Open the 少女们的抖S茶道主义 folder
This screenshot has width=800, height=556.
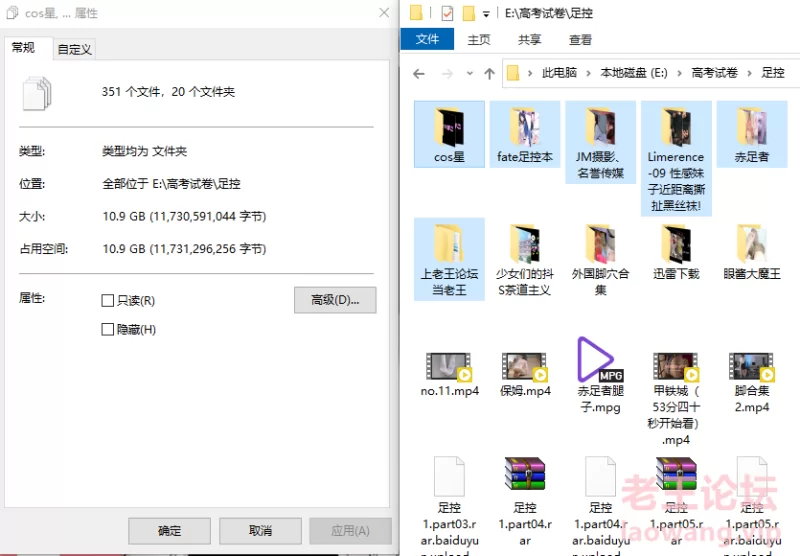[x=524, y=259]
